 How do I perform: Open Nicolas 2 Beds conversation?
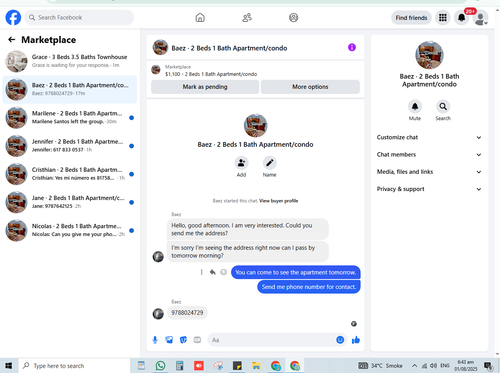70,230
